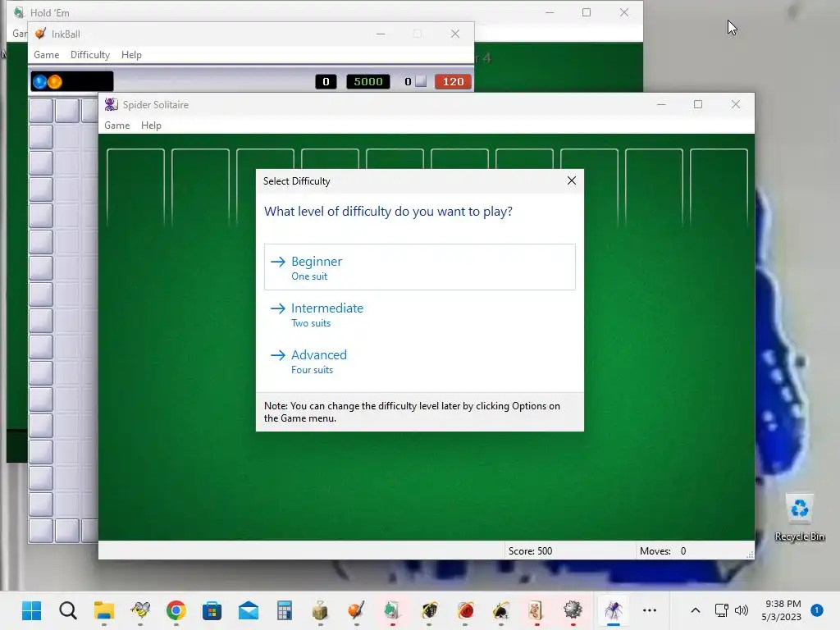Open clock showing 9:38 PM
The image size is (840, 630).
pos(782,610)
